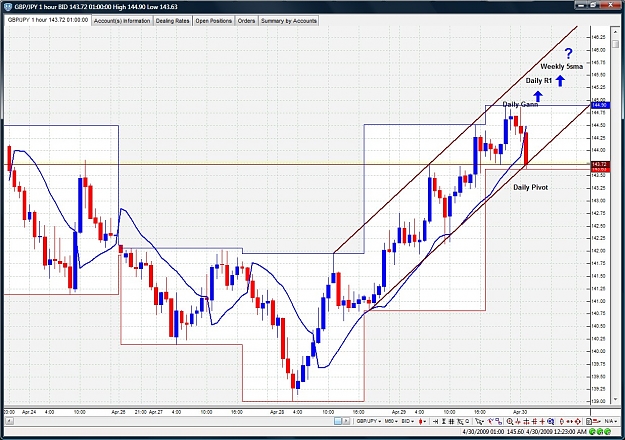Click the '4/30/2009 01:00' status bar entry

point(483,432)
